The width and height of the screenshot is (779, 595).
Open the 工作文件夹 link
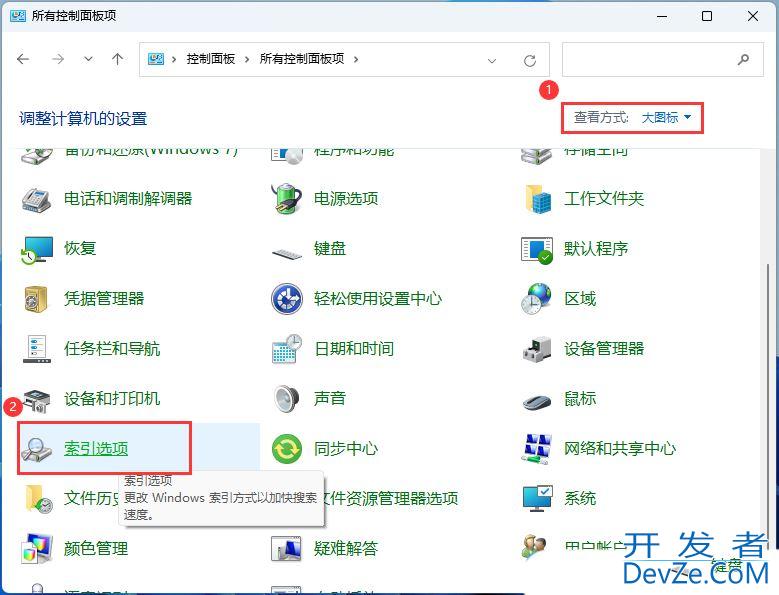pos(604,199)
